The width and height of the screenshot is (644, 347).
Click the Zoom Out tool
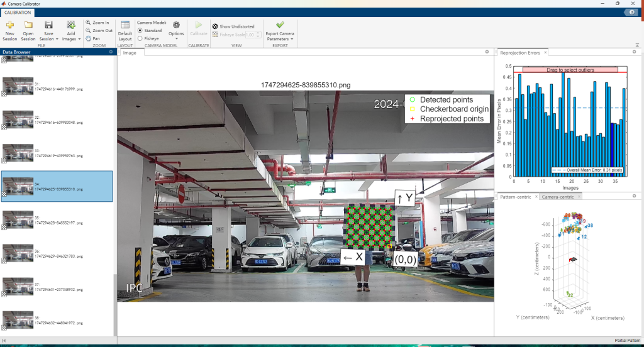[98, 30]
